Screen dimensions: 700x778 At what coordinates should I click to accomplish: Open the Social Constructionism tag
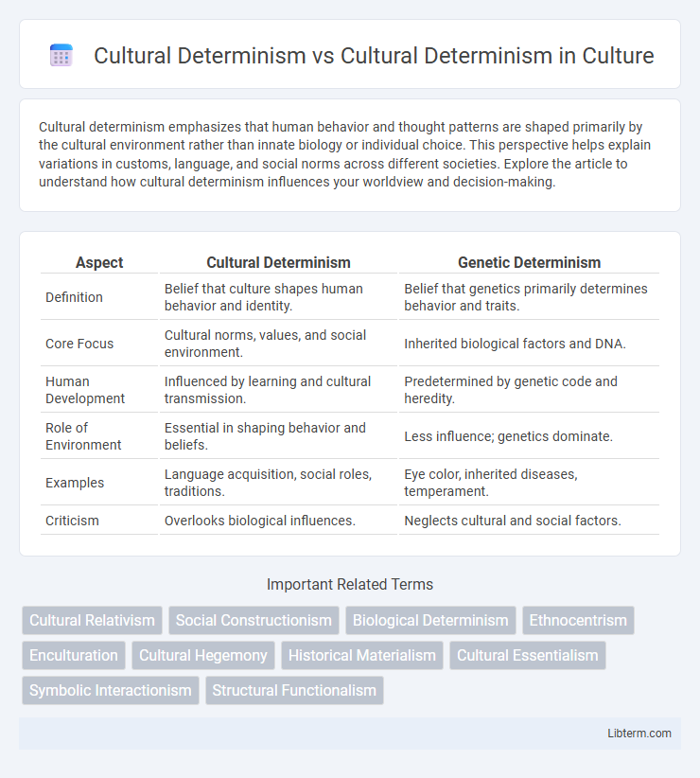pyautogui.click(x=254, y=620)
